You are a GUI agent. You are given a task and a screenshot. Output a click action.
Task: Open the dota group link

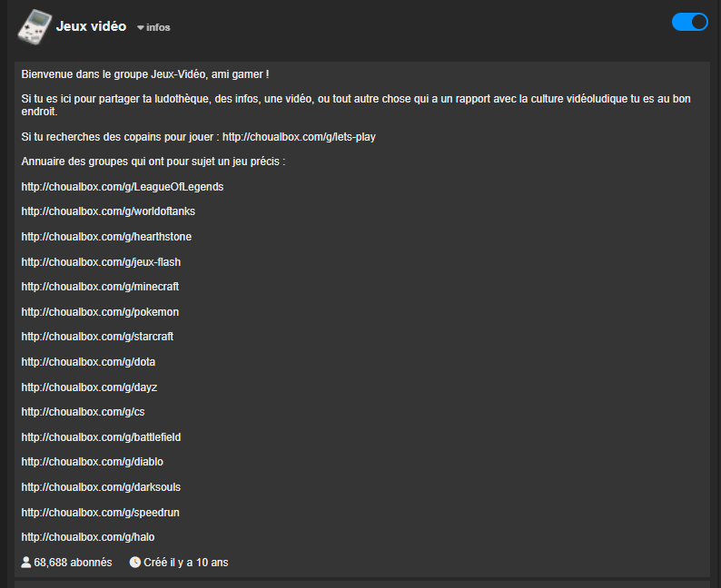tap(89, 362)
